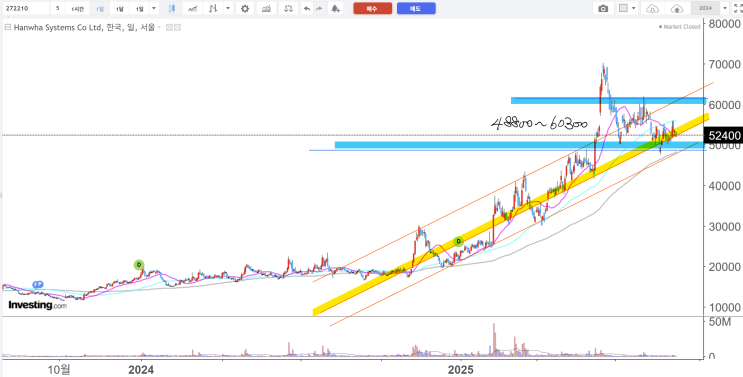Open the dropdown next to the 2024 layout

click(724, 8)
